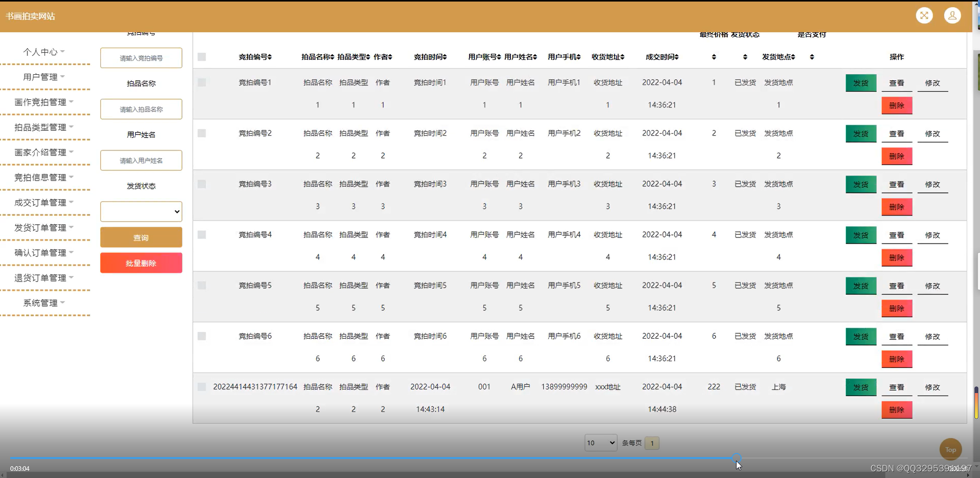
Task: Sort by 收货地址 column arrows
Action: coord(622,57)
